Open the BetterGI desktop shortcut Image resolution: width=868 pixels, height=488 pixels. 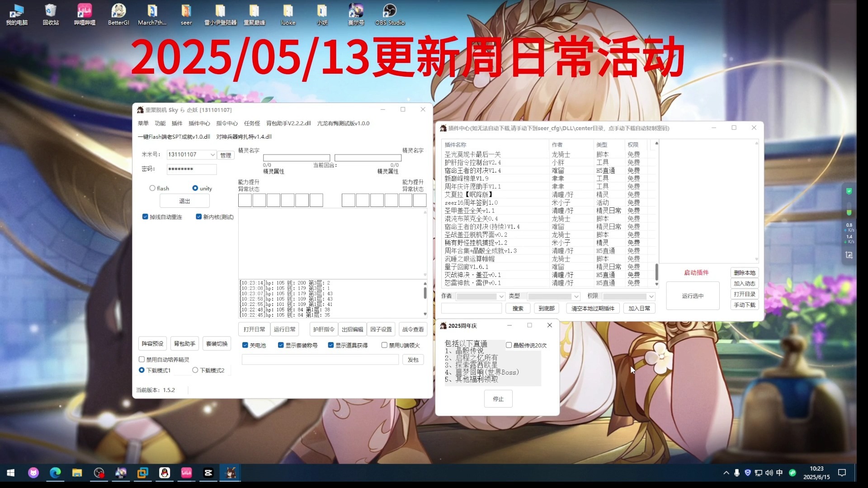pos(118,14)
